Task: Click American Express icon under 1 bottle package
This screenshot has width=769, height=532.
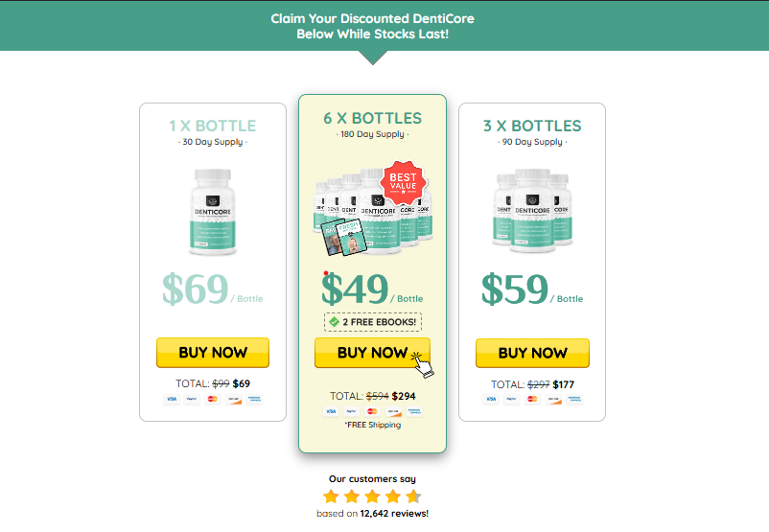Action: coord(253,399)
